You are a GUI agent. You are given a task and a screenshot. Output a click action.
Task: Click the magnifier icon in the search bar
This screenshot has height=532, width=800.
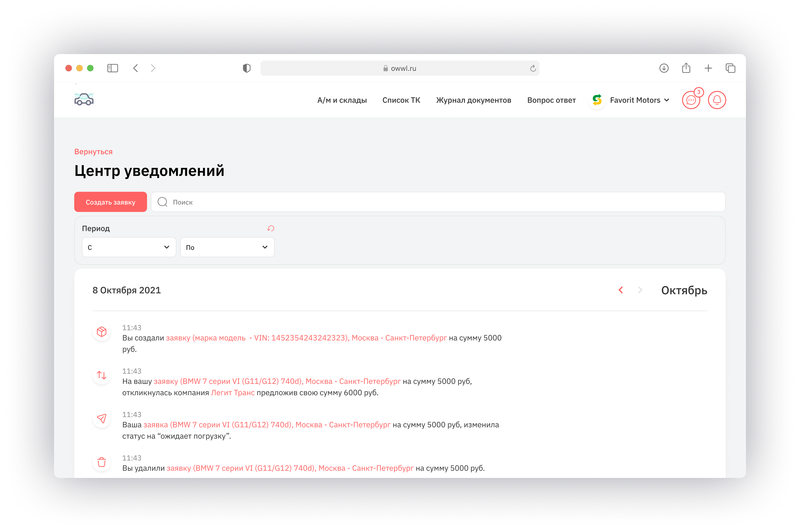[x=162, y=202]
